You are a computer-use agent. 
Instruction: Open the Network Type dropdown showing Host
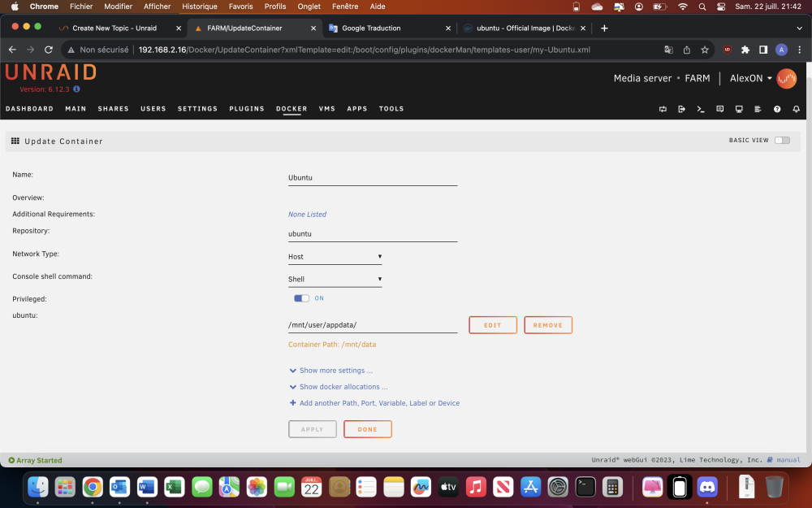click(335, 257)
